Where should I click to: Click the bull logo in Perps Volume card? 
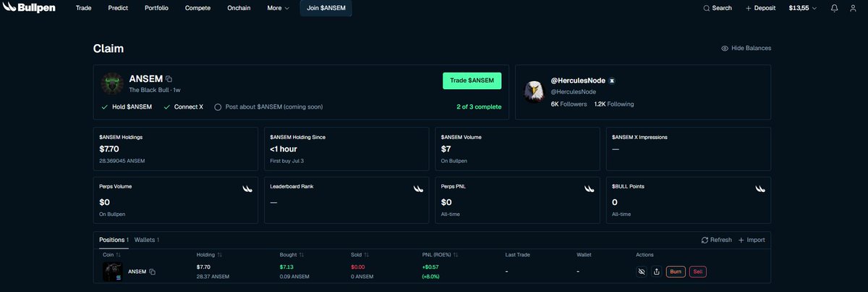[x=247, y=188]
